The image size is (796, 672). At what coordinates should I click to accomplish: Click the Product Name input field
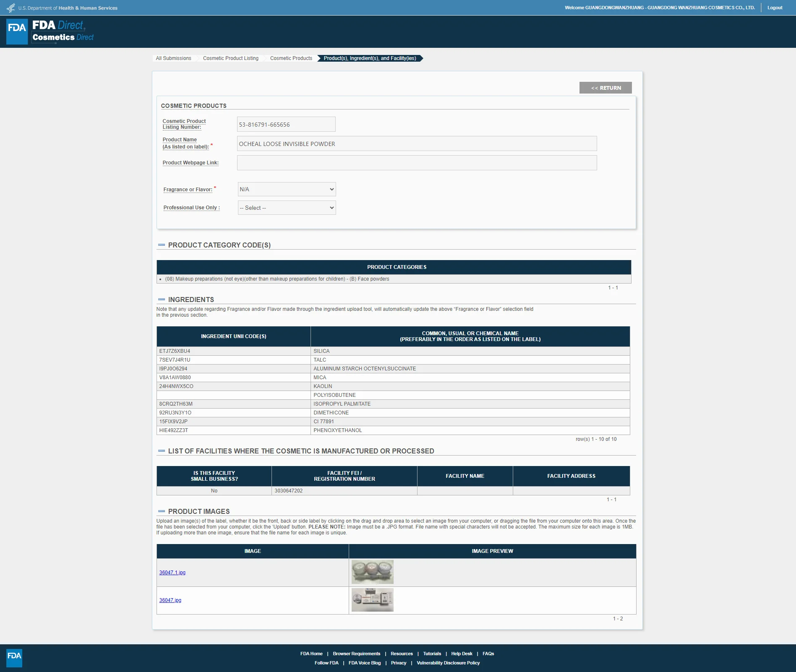[x=417, y=143]
